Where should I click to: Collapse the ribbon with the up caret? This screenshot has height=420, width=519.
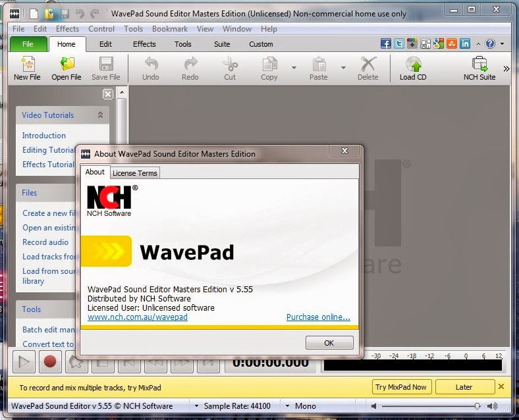[x=478, y=43]
